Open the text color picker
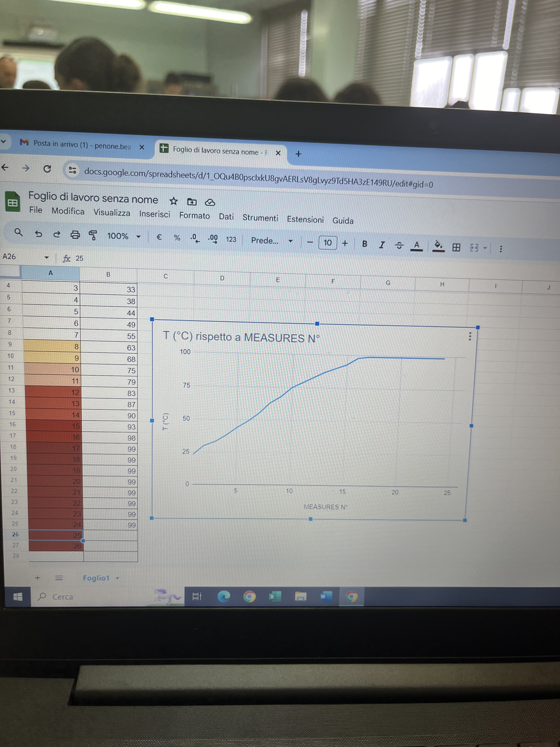Screen dimensions: 560x747 point(416,246)
